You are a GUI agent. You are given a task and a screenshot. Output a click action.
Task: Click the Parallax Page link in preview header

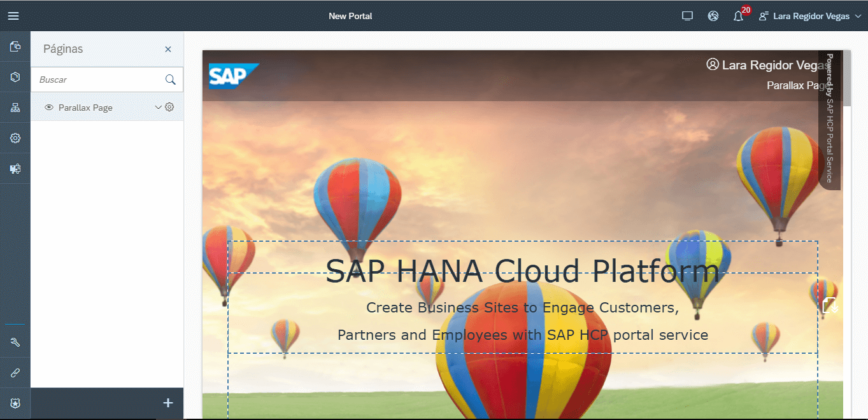799,85
